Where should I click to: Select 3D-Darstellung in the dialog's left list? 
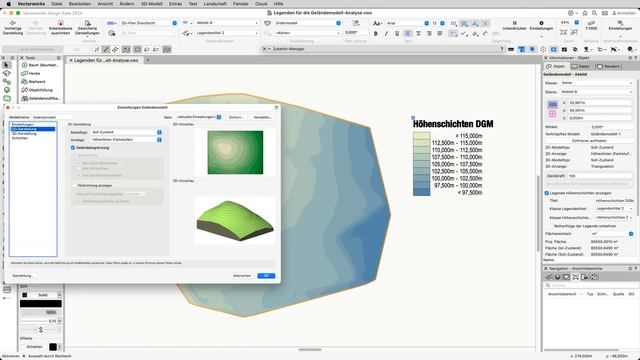pos(24,133)
